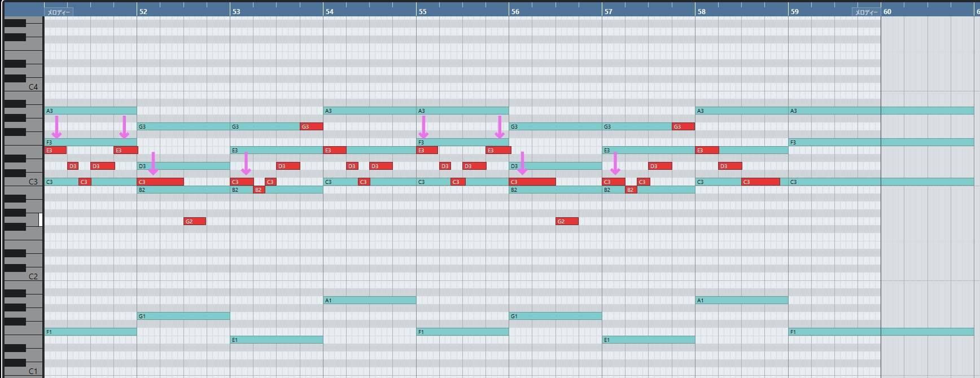Select the red B2 note in bar 57

tap(631, 190)
